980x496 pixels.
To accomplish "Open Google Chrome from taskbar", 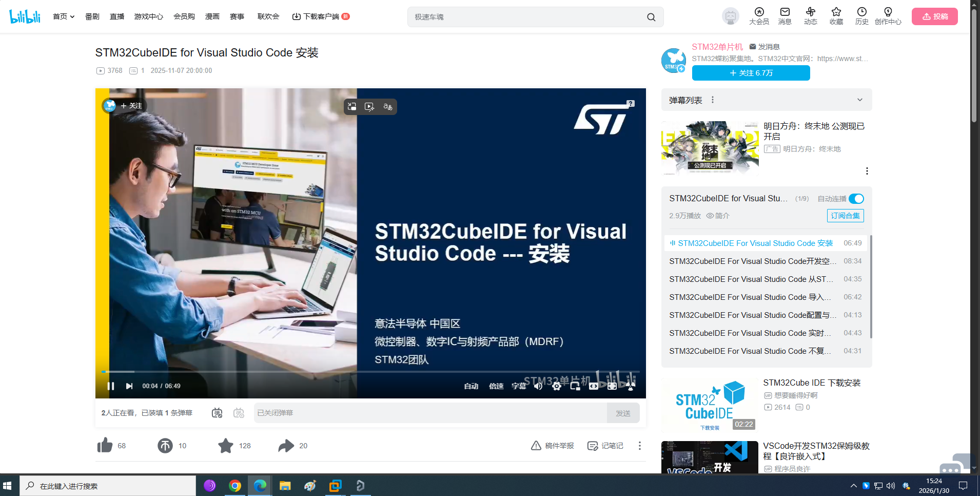I will click(235, 485).
